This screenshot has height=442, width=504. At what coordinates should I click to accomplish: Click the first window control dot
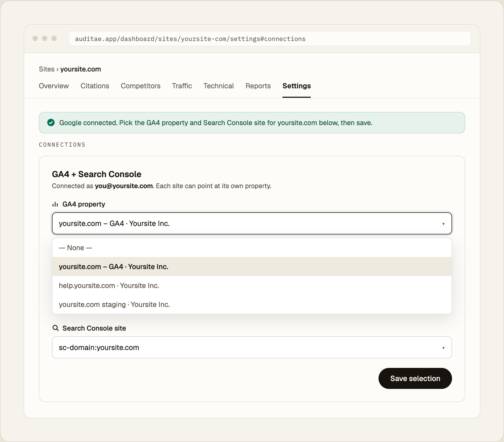coord(35,38)
